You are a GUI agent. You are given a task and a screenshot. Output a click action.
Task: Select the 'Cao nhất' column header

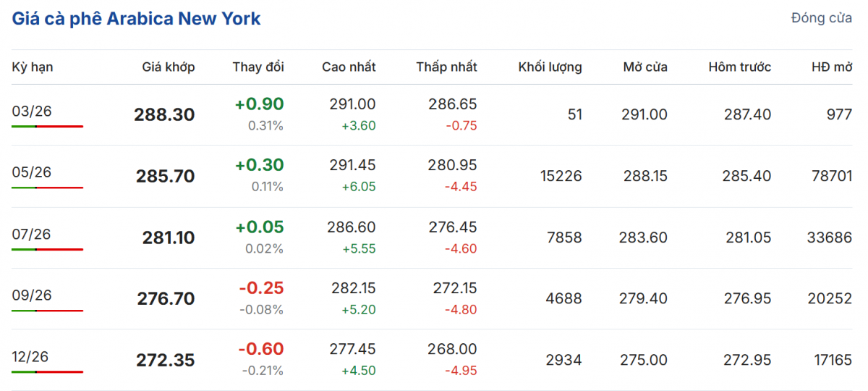coord(349,67)
